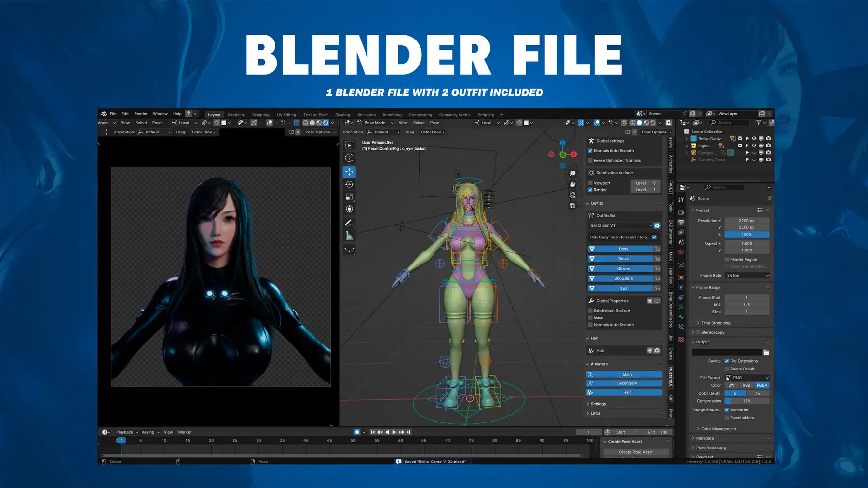Toggle the File Extensions checkbox
Screen dimensions: 868x488
[x=727, y=361]
